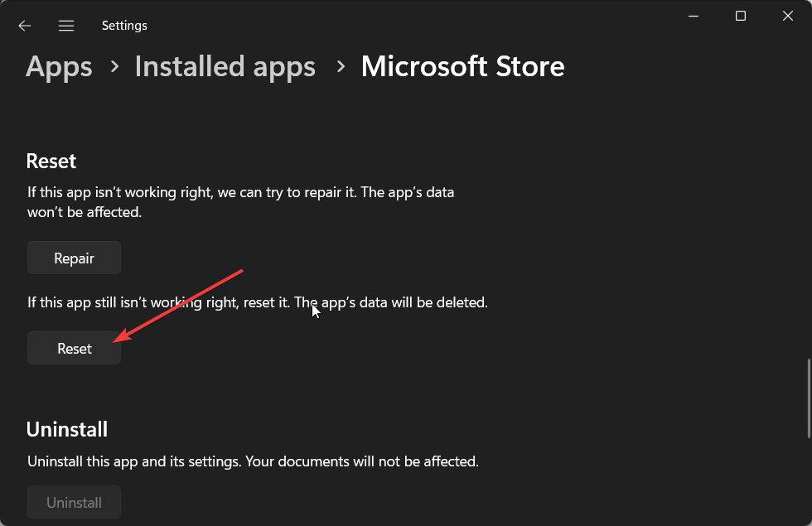Close the Settings window
This screenshot has height=526, width=812.
[787, 16]
